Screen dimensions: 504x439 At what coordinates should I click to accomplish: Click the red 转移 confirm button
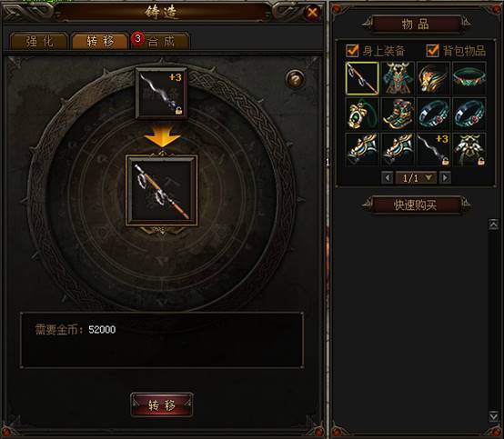click(162, 405)
